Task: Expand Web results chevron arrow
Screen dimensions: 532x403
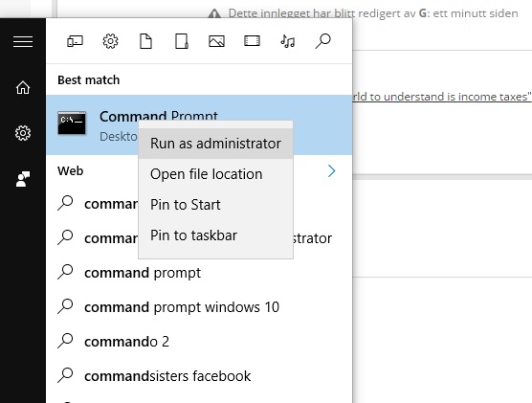Action: tap(331, 170)
